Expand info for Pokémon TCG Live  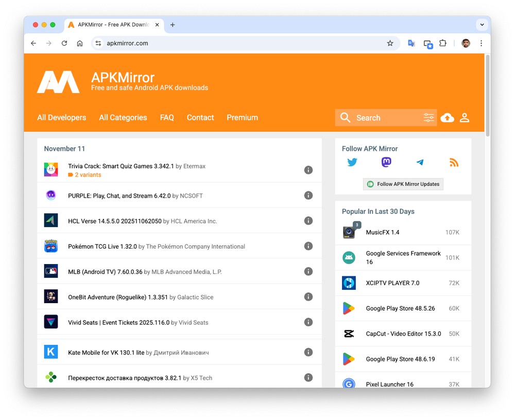[x=308, y=246]
